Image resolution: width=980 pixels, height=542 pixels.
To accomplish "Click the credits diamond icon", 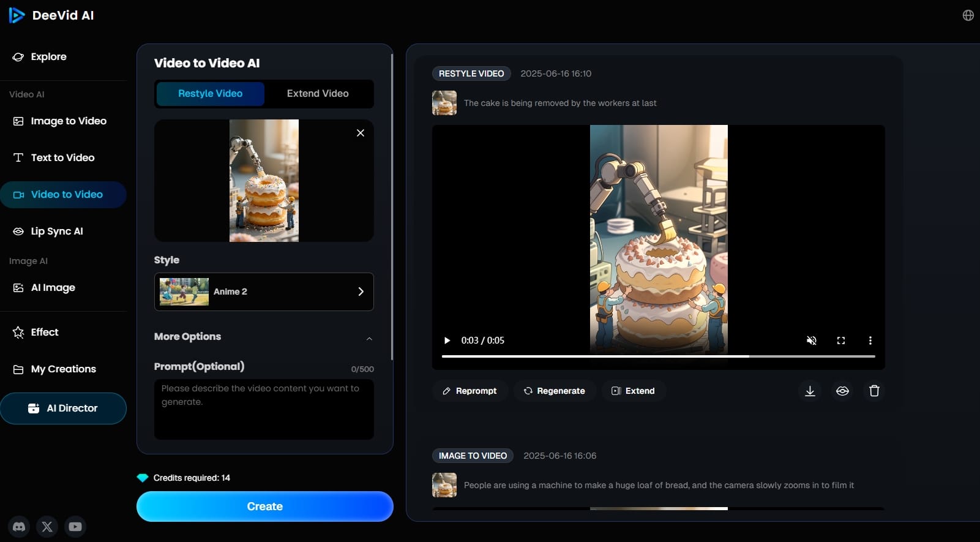I will (x=143, y=478).
